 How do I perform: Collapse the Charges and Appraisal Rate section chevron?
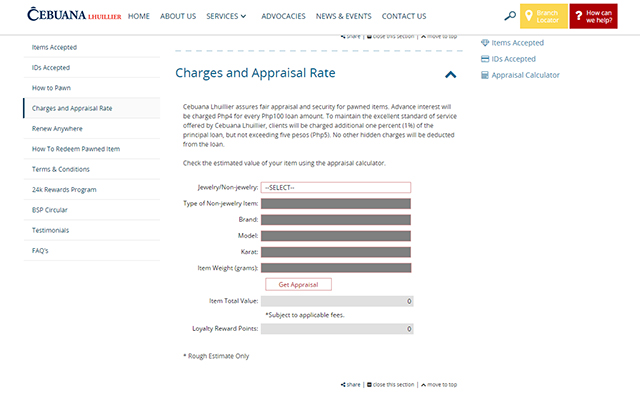click(x=450, y=75)
